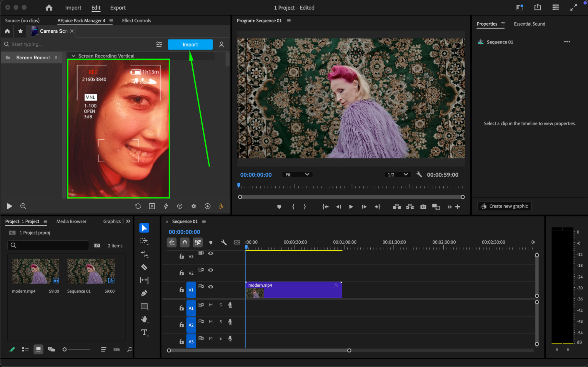
Task: Select the Pen tool
Action: pos(144,293)
